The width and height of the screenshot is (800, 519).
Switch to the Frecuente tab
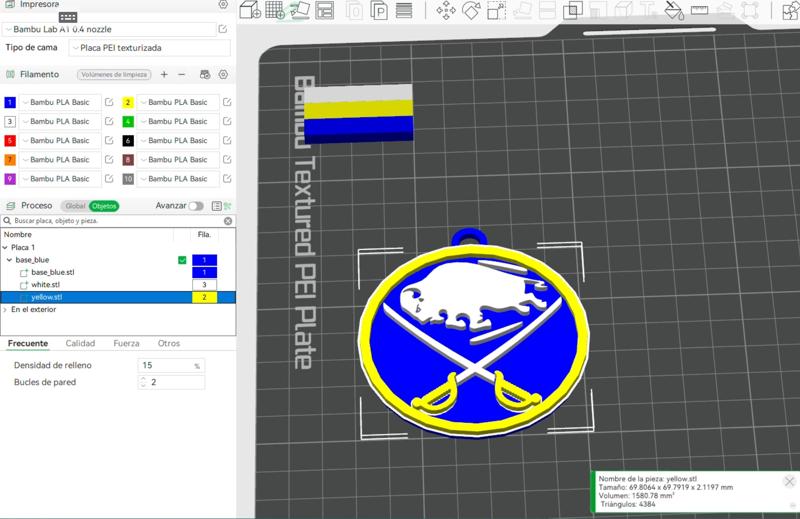coord(28,343)
